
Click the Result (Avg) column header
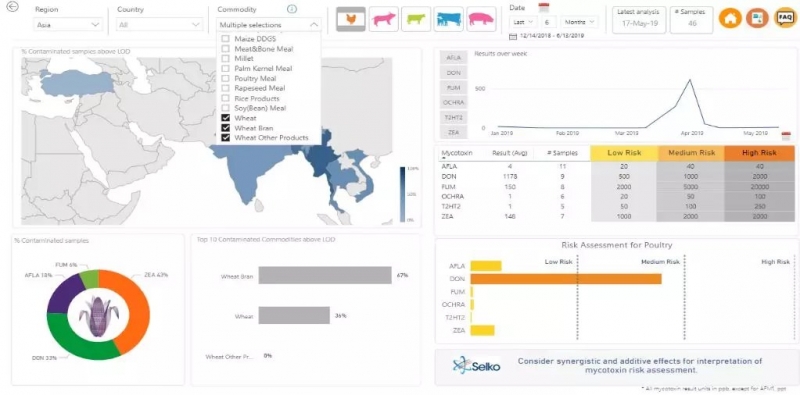pyautogui.click(x=510, y=153)
